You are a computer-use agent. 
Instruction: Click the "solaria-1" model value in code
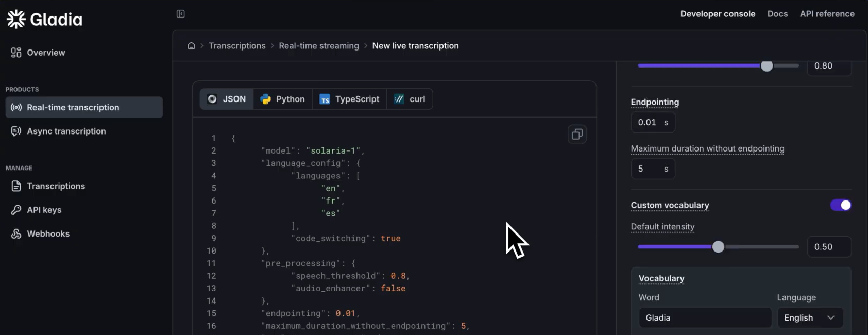333,150
